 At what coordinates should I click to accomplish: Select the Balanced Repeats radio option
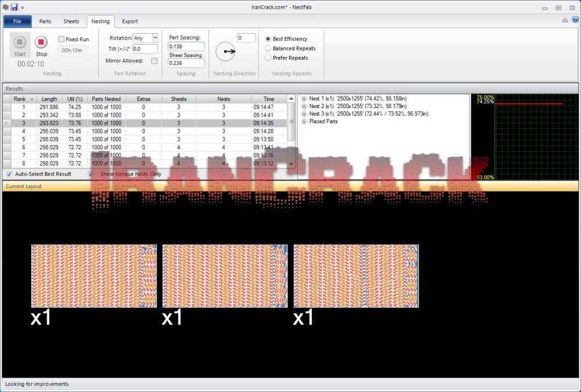(x=268, y=49)
